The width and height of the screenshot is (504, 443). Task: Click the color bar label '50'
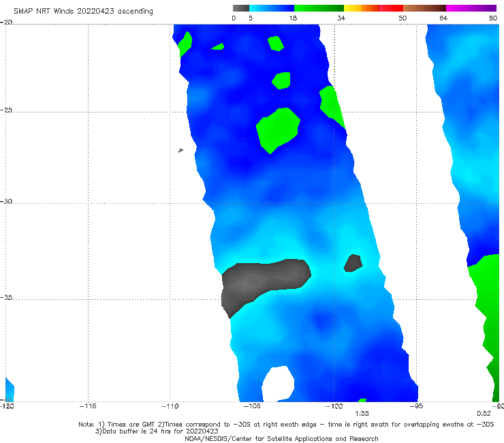[x=403, y=18]
